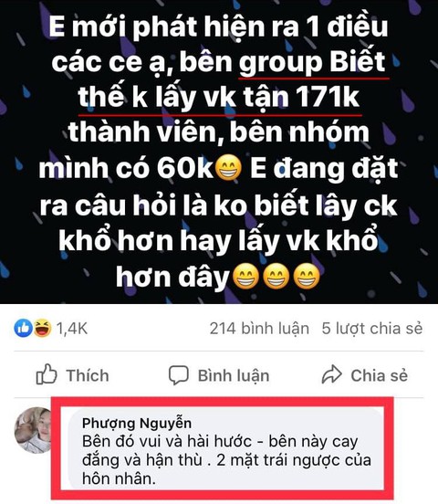Open the 1,4K reactions count
The height and width of the screenshot is (504, 438).
pyautogui.click(x=72, y=329)
